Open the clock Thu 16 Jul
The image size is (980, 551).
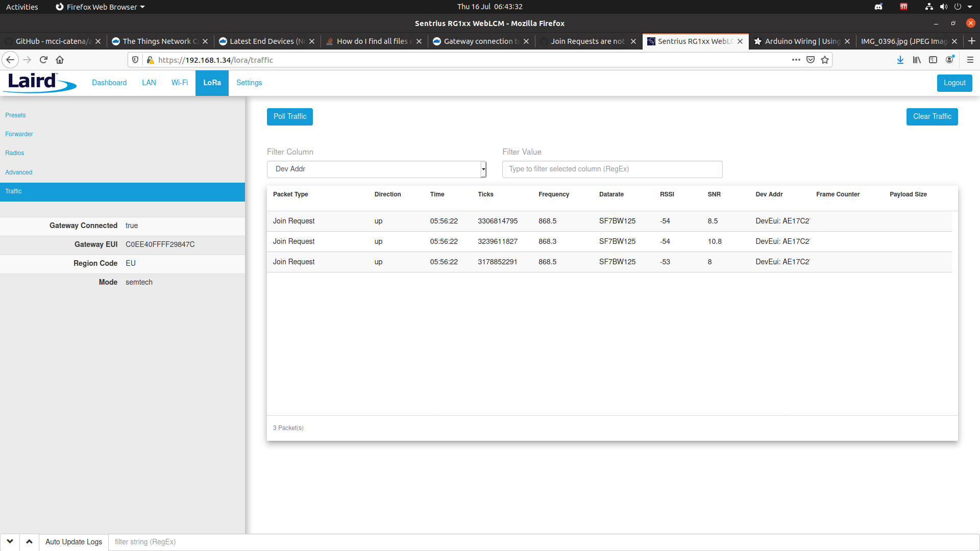tap(489, 7)
